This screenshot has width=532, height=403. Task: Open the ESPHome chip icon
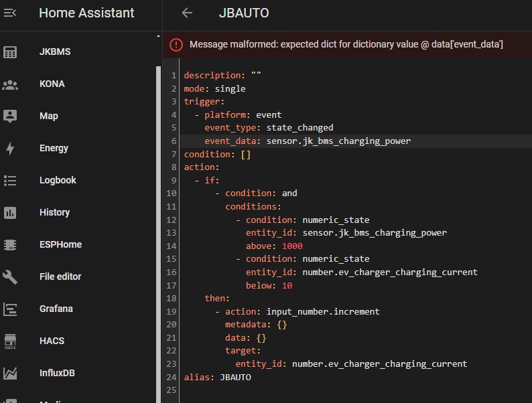coord(10,244)
